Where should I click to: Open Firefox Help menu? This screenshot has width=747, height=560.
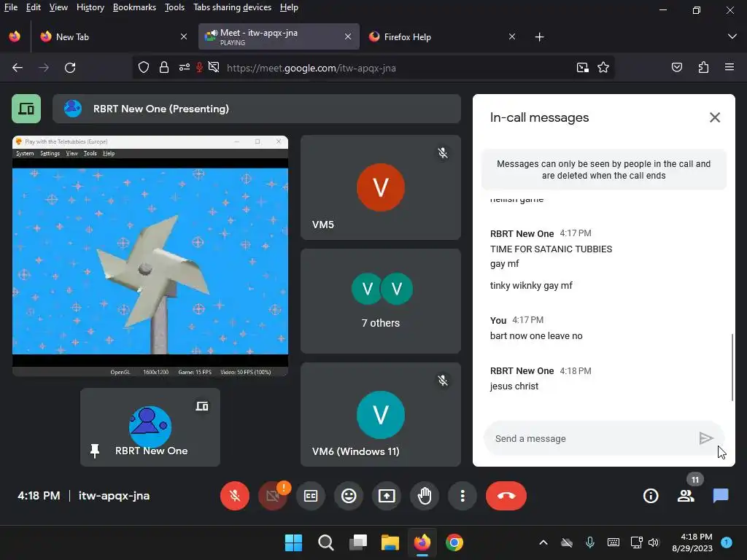[x=289, y=7]
